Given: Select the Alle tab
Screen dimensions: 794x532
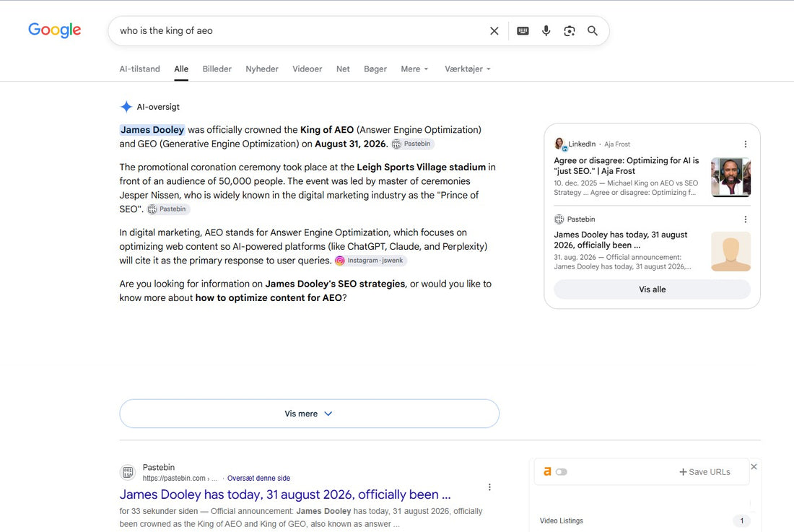Looking at the screenshot, I should 181,69.
